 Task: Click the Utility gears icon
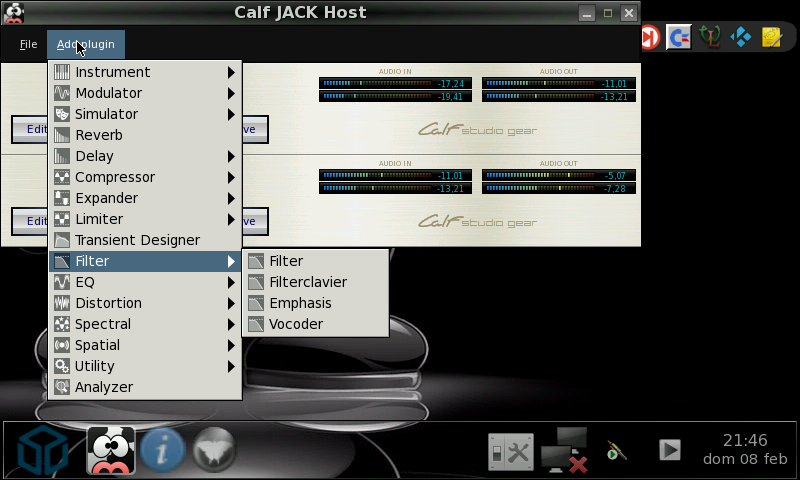[62, 366]
